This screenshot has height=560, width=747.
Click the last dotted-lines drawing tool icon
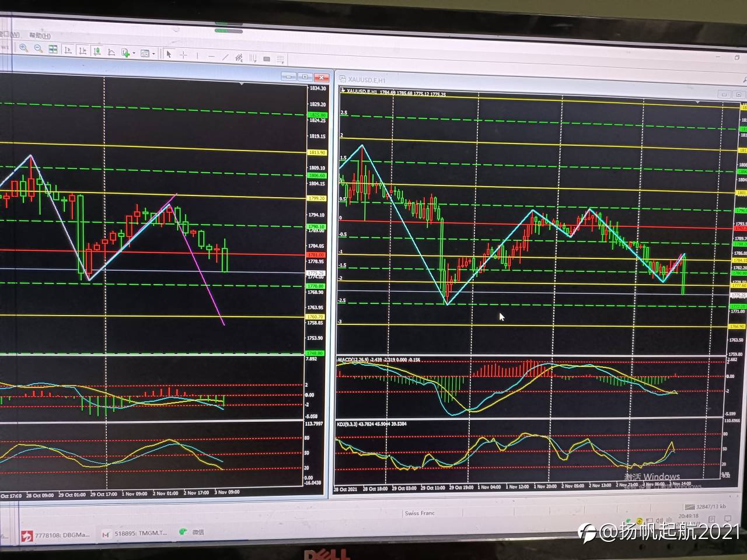tap(281, 60)
